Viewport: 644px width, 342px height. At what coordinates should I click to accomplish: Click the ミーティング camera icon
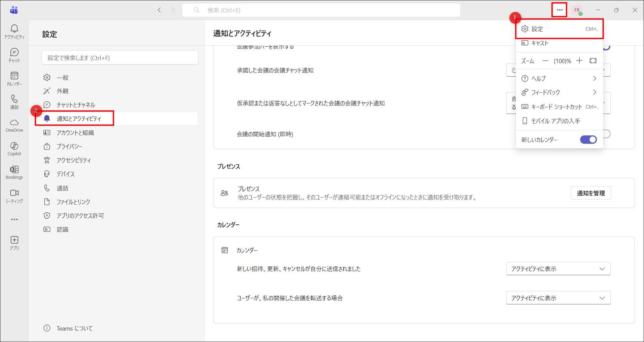pyautogui.click(x=14, y=196)
